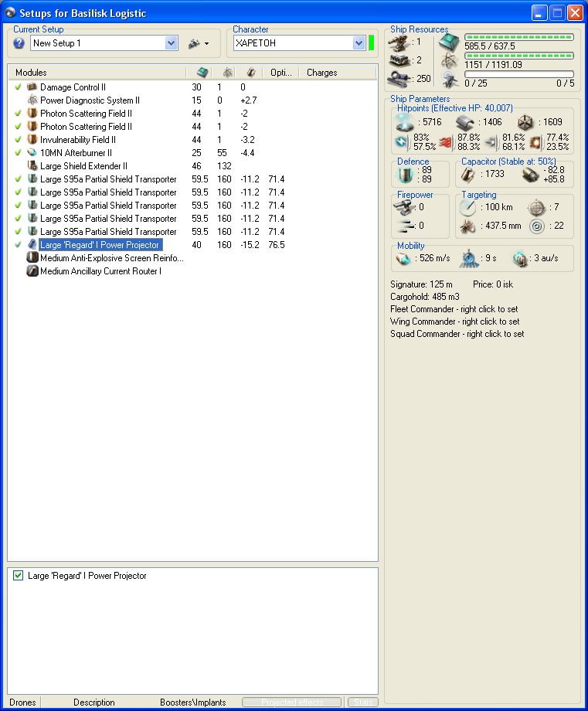This screenshot has height=711, width=588.
Task: Toggle the first Large S95a Shield Transporter checkmark
Action: point(18,179)
